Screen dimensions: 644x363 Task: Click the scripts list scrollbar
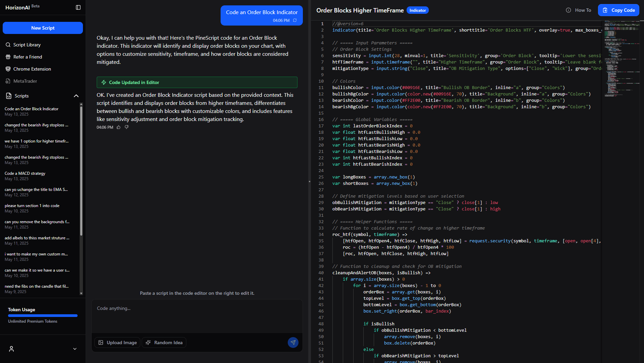(81, 170)
